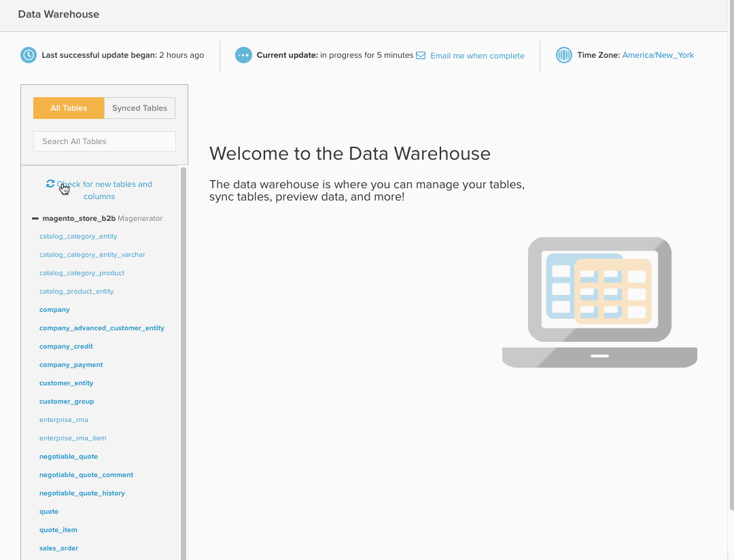
Task: Open the company_payment table
Action: (x=71, y=364)
